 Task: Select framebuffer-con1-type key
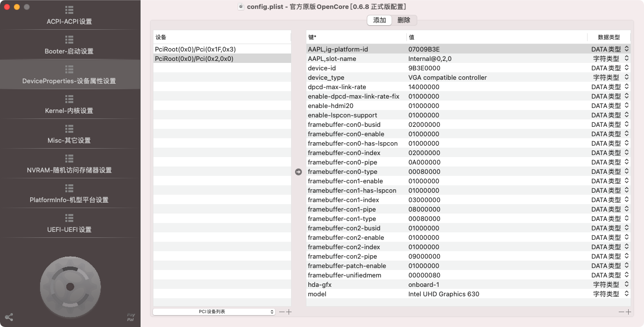point(342,218)
